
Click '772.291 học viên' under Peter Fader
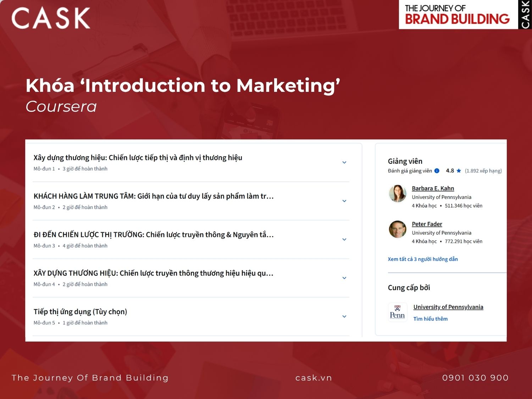coord(464,242)
